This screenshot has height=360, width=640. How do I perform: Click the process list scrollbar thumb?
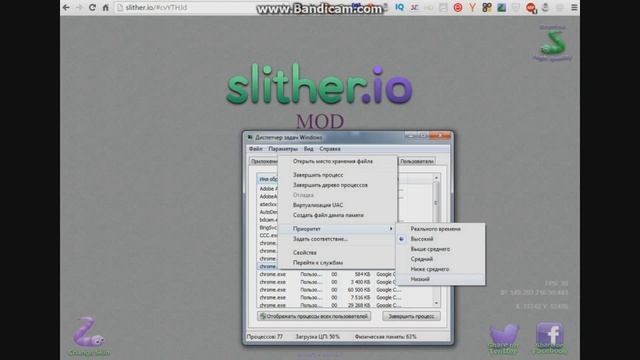point(436,202)
